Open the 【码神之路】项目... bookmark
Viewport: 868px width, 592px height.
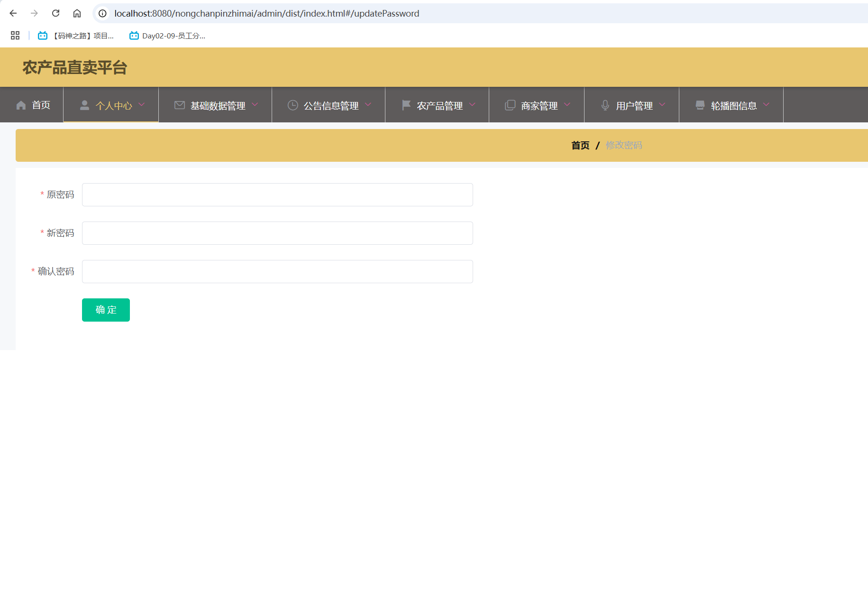click(76, 36)
